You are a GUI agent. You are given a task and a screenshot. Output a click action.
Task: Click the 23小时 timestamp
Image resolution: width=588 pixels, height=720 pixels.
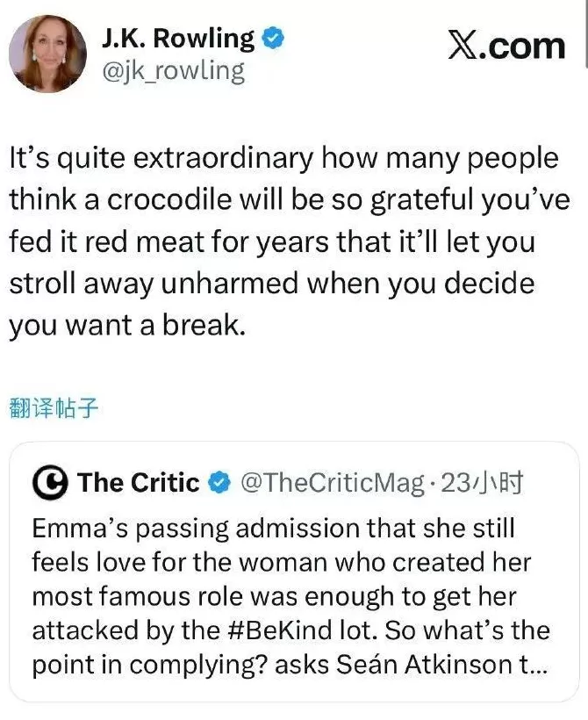click(482, 482)
